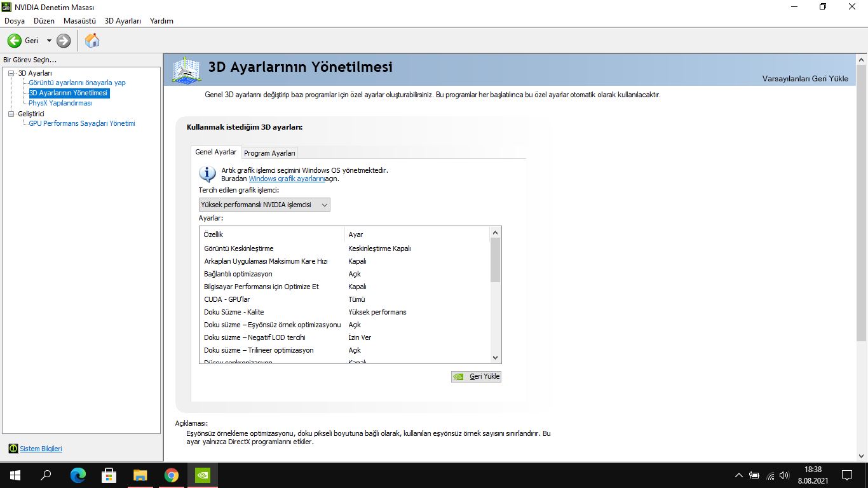Click the Açık value for Trilineer optimizasyon
Image resolution: width=868 pixels, height=488 pixels.
(355, 350)
